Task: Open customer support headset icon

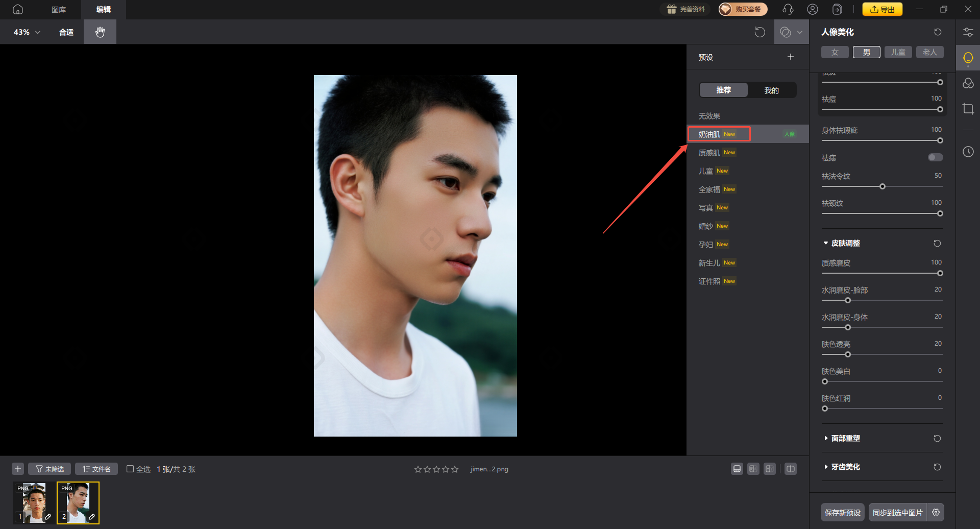Action: click(x=788, y=10)
